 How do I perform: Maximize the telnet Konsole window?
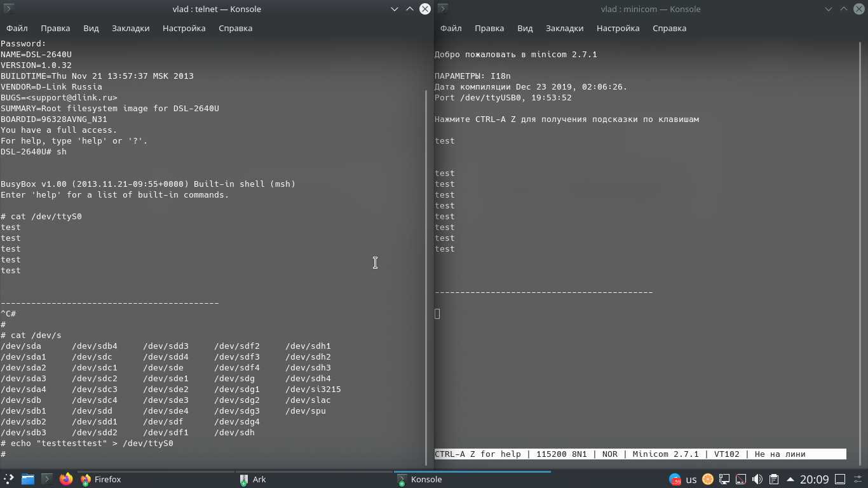[410, 9]
